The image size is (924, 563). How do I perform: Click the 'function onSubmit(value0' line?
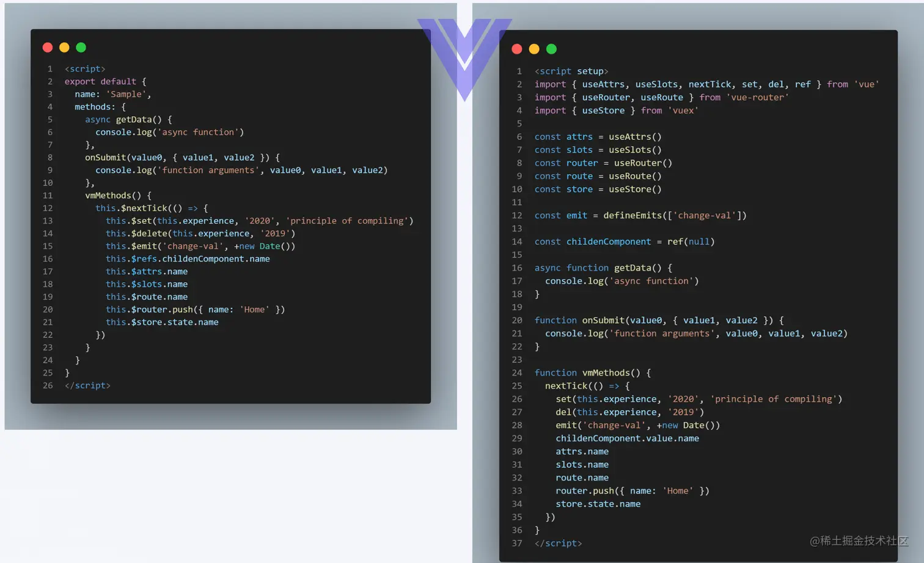pyautogui.click(x=659, y=321)
